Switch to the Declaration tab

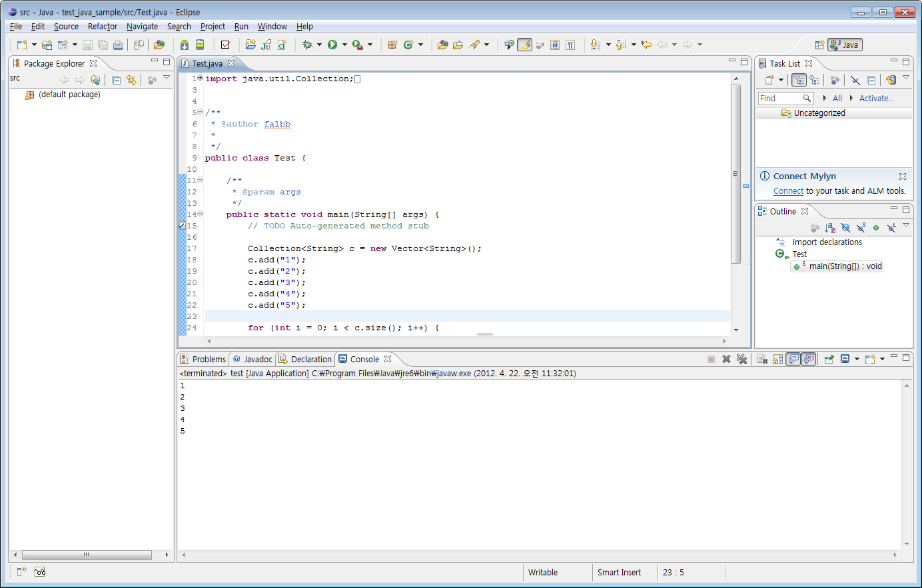click(305, 359)
